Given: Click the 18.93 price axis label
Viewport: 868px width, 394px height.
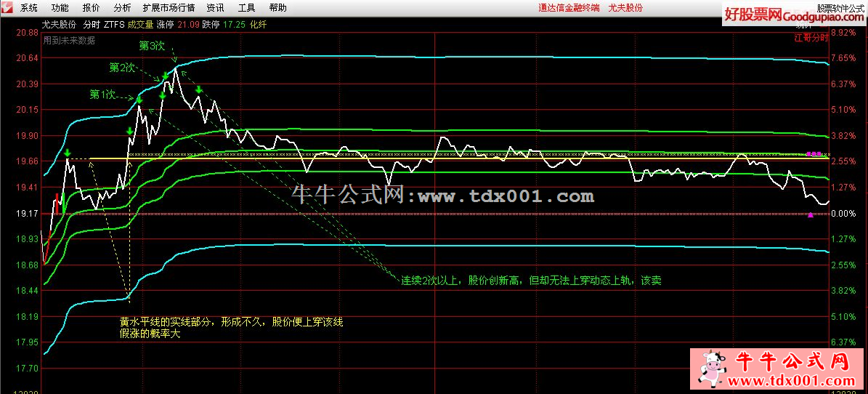Looking at the screenshot, I should [26, 239].
